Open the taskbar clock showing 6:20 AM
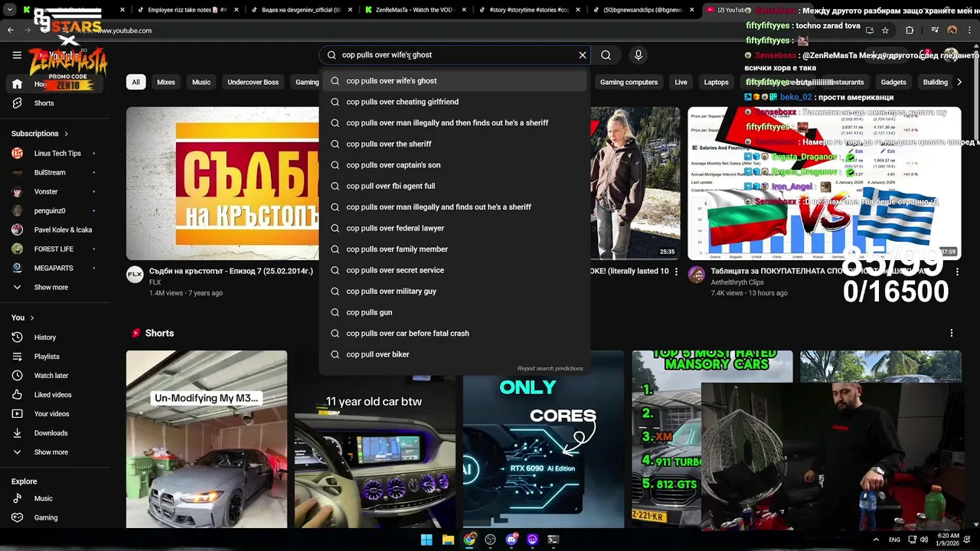This screenshot has height=551, width=980. tap(948, 540)
